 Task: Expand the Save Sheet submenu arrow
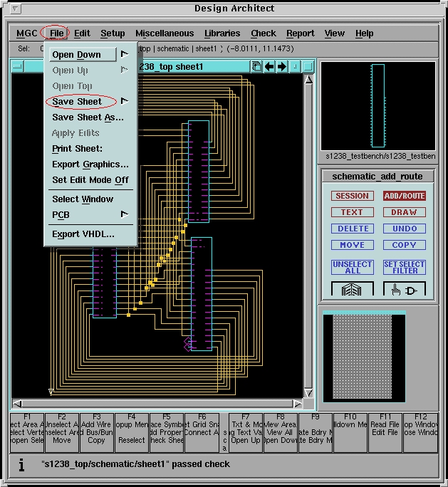point(125,101)
